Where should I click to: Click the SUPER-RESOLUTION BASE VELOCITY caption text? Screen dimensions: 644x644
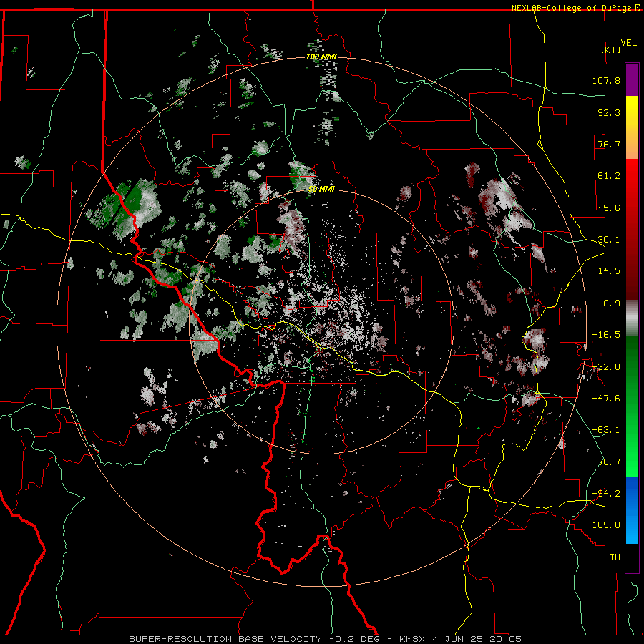225,639
